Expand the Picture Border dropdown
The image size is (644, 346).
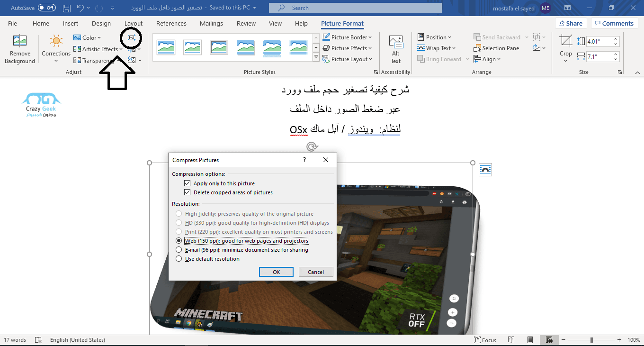coord(347,37)
